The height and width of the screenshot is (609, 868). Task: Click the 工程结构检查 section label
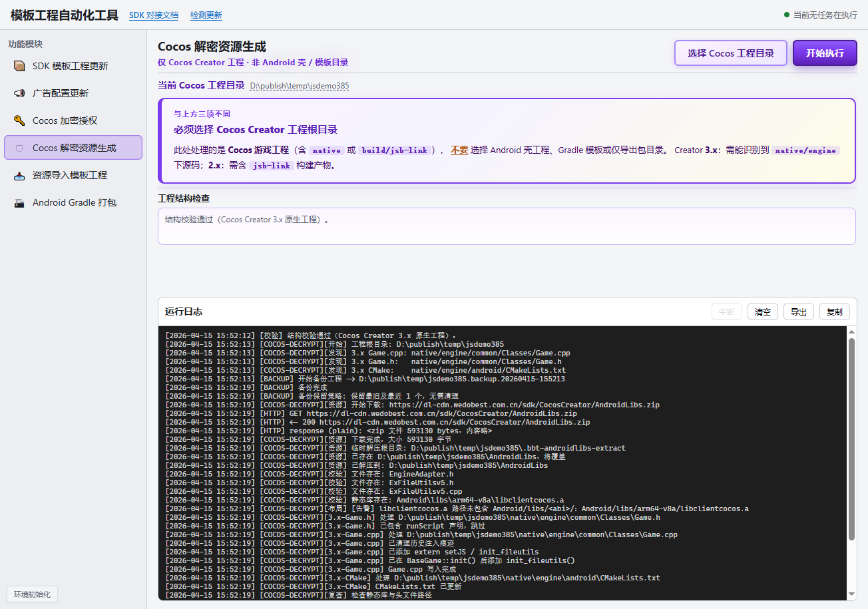click(184, 198)
